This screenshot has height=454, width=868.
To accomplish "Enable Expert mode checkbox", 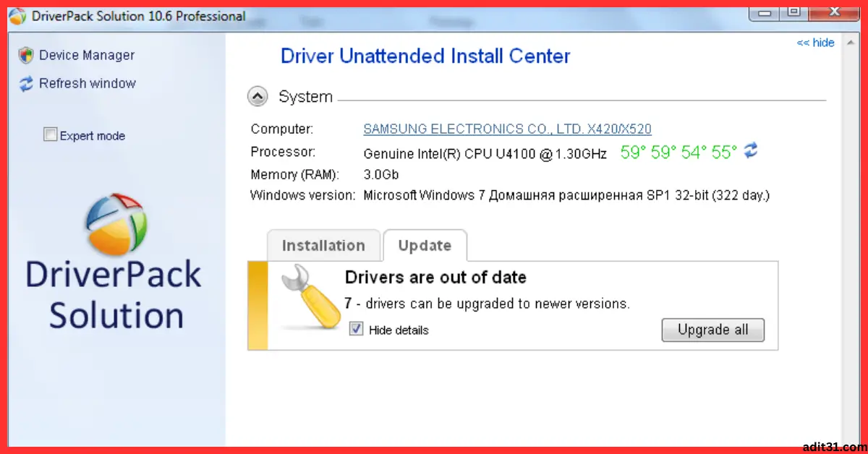I will pos(50,134).
